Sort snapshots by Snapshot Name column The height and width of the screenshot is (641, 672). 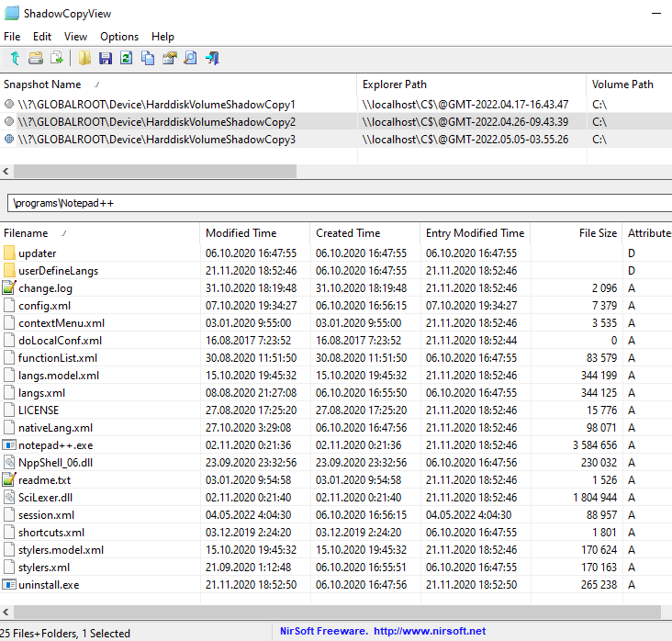[178, 84]
